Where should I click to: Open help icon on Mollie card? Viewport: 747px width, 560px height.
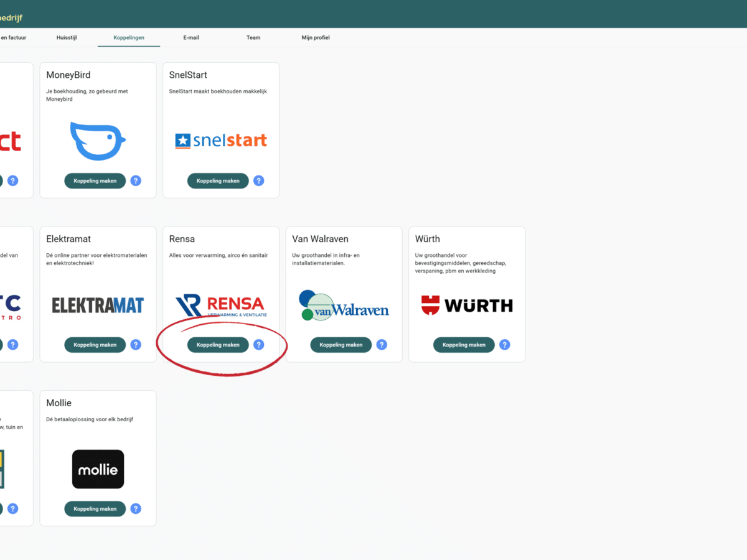click(x=136, y=508)
